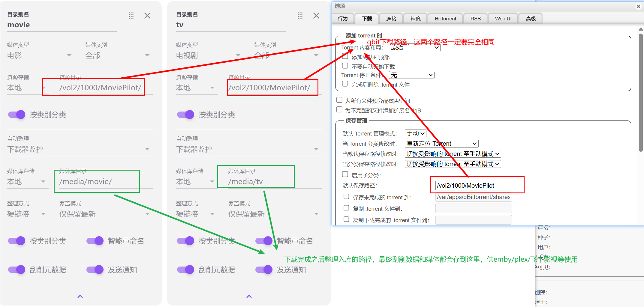Enable 不要自动开始下载 checkbox
644x307 pixels.
click(x=345, y=66)
